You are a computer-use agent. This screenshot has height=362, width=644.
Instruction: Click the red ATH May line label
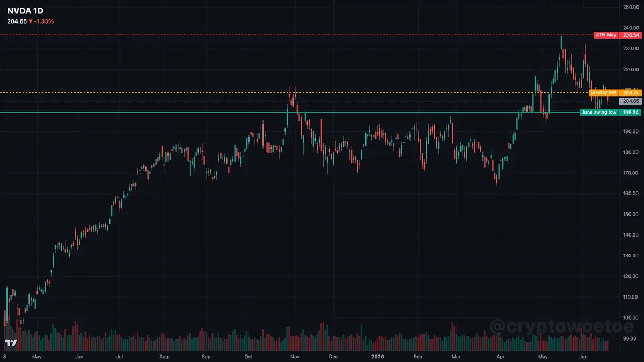[x=606, y=35]
